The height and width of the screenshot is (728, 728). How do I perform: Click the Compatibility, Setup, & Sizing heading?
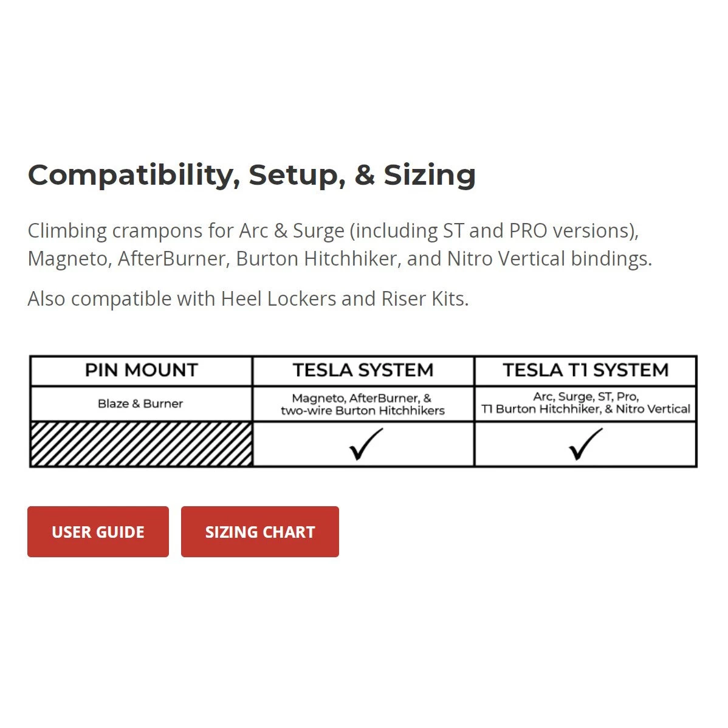[x=252, y=175]
